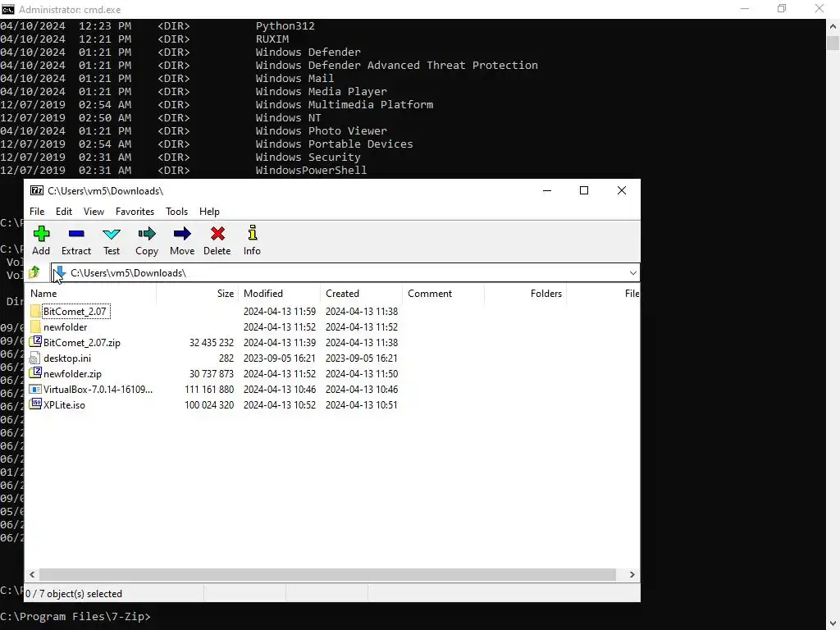Click the address path input field

pyautogui.click(x=345, y=272)
